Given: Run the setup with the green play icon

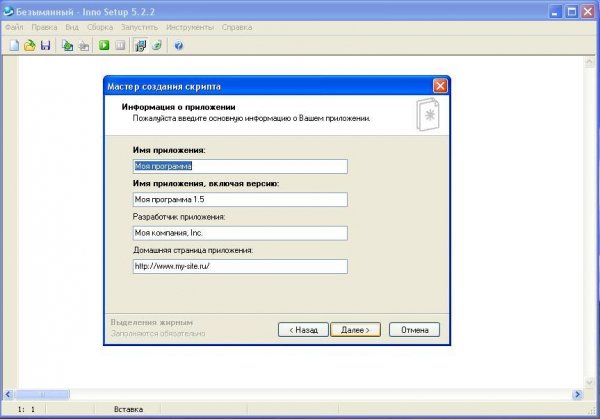Looking at the screenshot, I should [x=104, y=46].
